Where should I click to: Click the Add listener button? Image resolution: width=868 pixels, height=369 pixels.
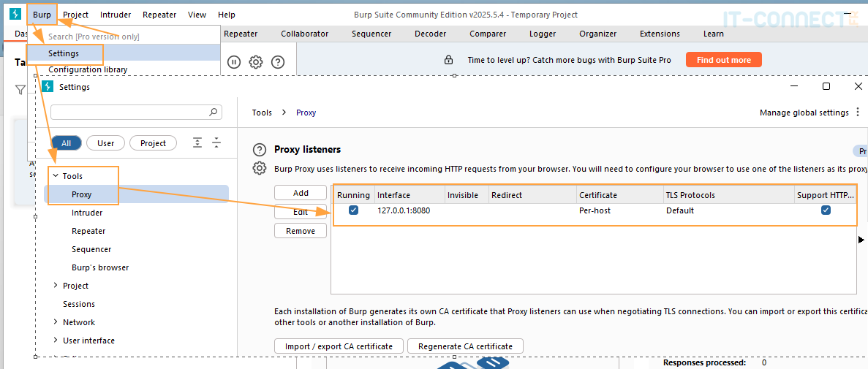301,193
